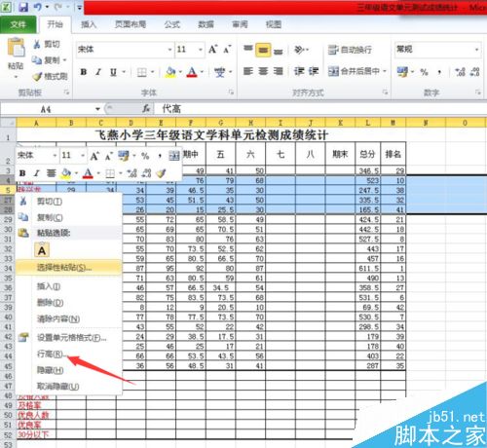Choose Insert (插入) in context menu
487x448 pixels.
click(x=69, y=286)
